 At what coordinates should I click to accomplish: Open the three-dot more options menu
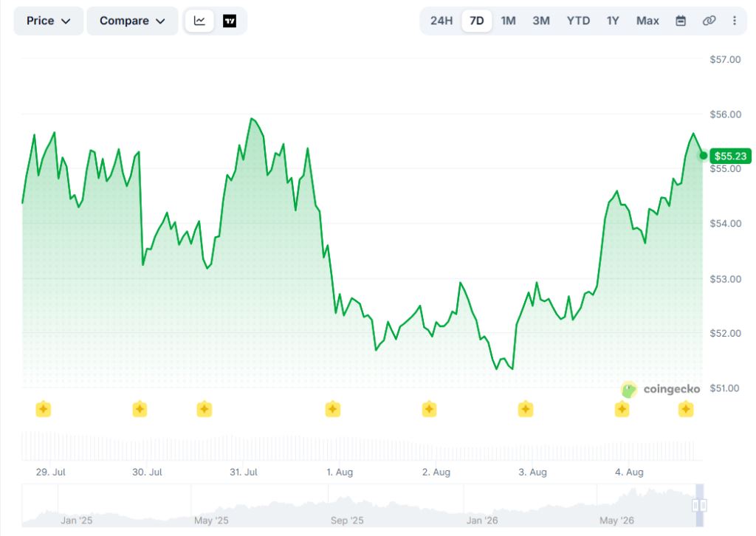coord(735,21)
